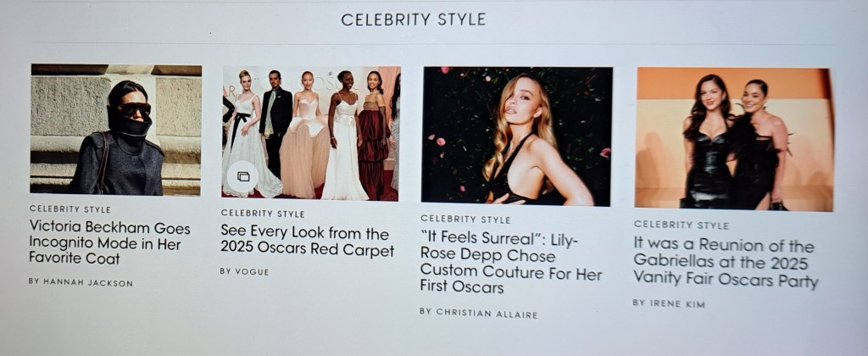Click the 'By Vogue' byline

click(x=244, y=272)
